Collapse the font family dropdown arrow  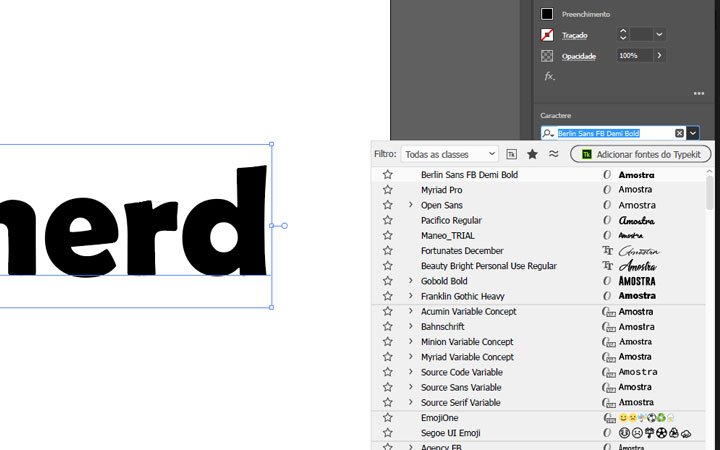point(693,133)
